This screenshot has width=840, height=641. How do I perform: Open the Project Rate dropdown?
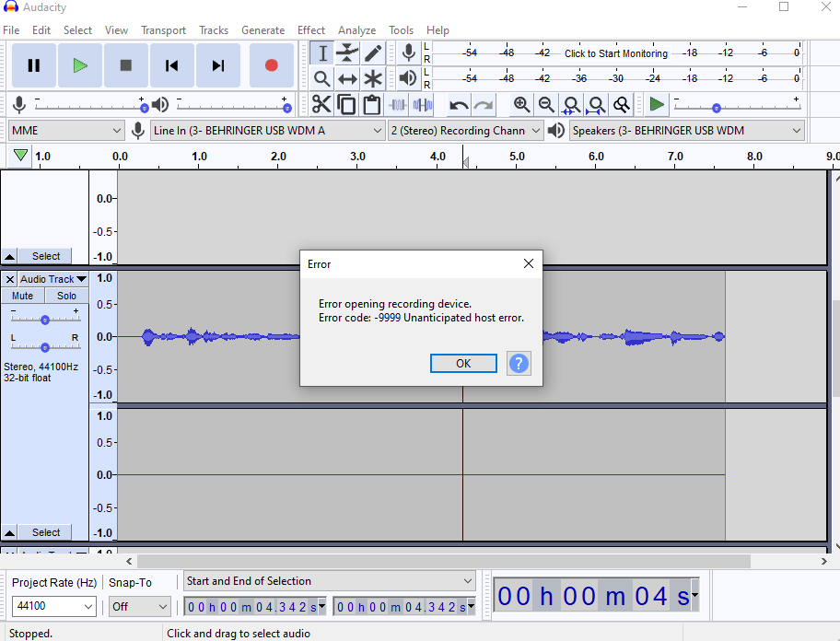(x=52, y=606)
